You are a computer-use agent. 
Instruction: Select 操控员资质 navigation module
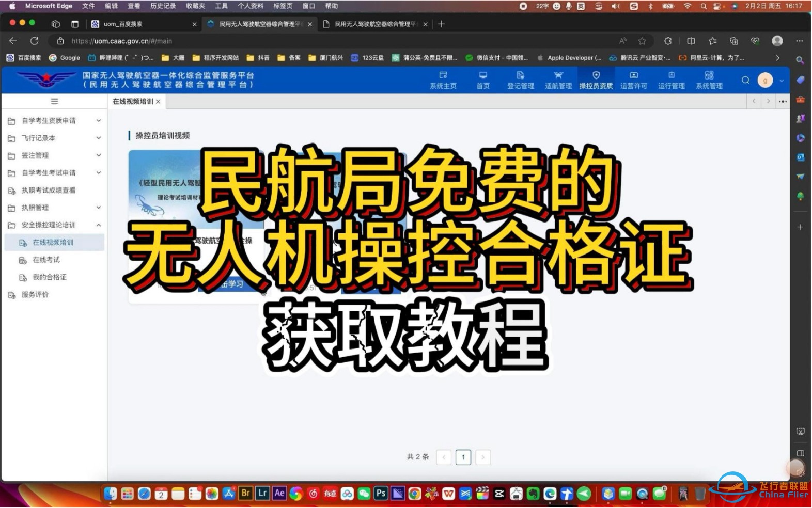click(x=596, y=81)
